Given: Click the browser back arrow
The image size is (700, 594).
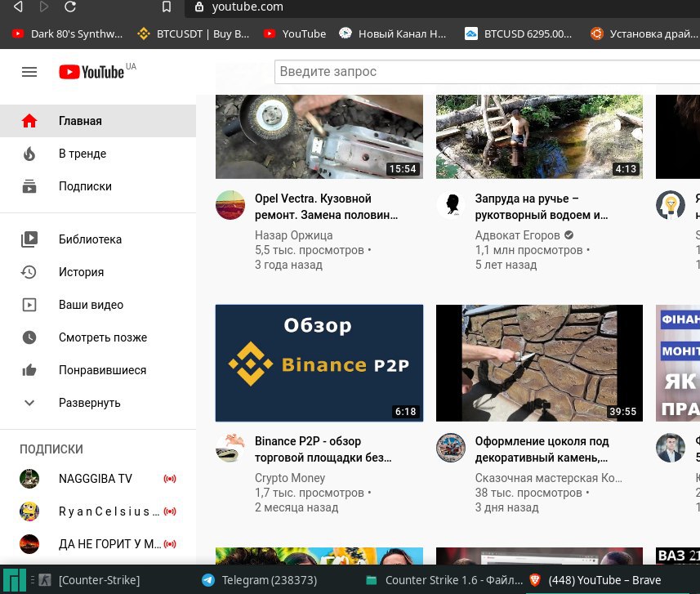Looking at the screenshot, I should 18,7.
